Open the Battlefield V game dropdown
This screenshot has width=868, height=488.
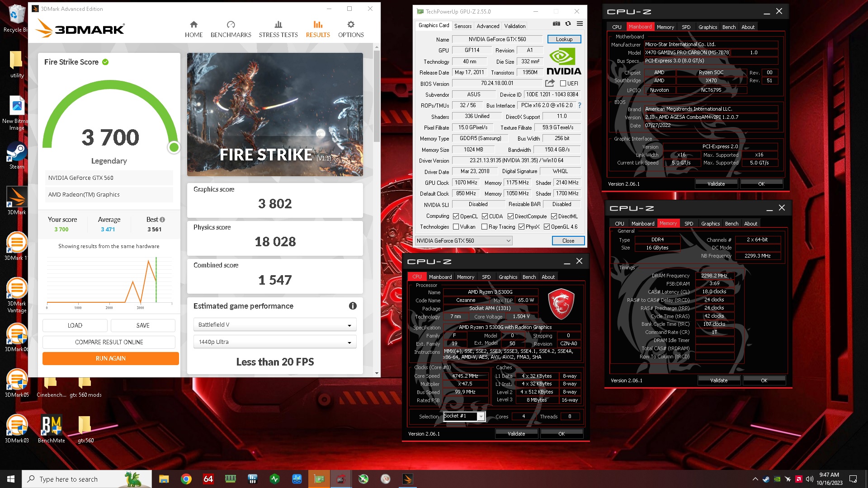275,325
